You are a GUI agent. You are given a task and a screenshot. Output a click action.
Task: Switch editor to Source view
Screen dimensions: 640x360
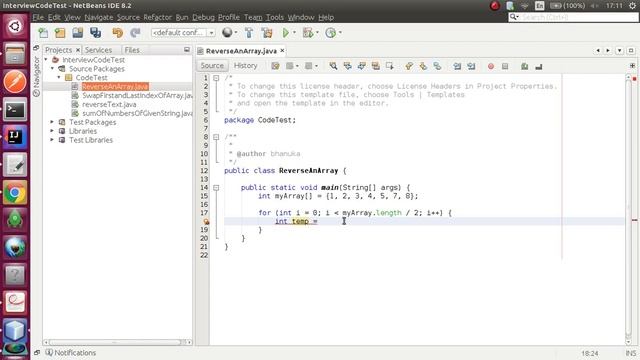point(212,66)
